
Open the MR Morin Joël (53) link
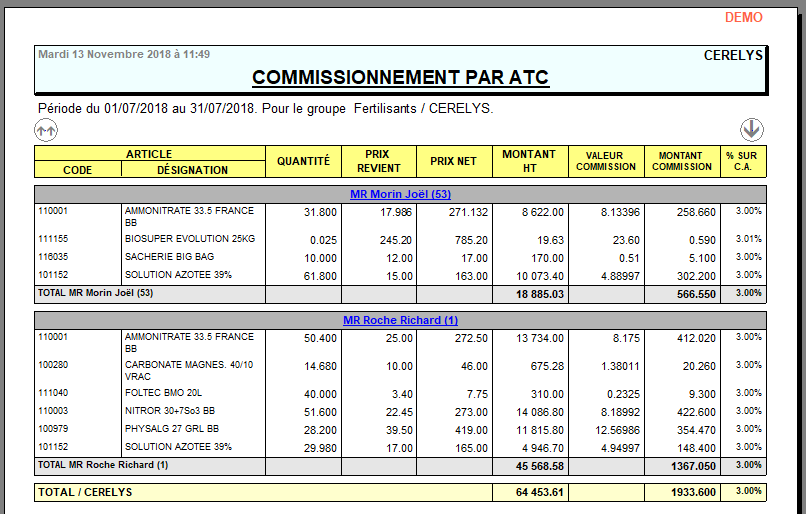tap(400, 194)
